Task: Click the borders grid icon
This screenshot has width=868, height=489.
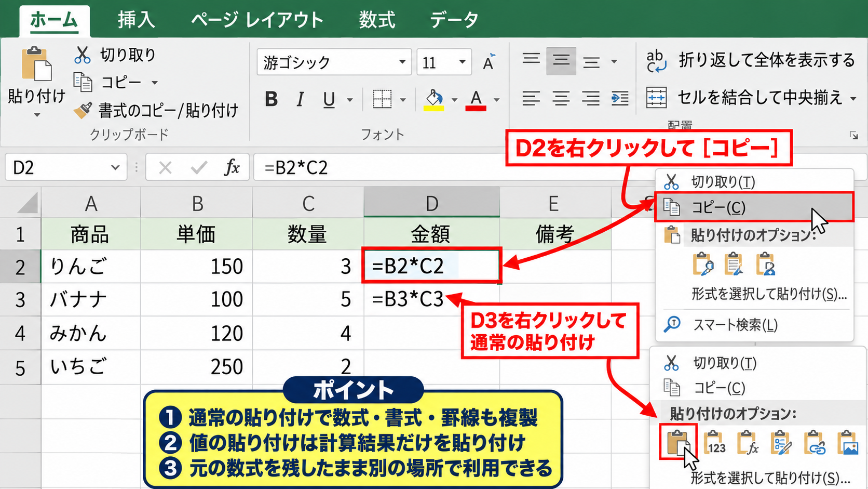Action: coord(382,99)
